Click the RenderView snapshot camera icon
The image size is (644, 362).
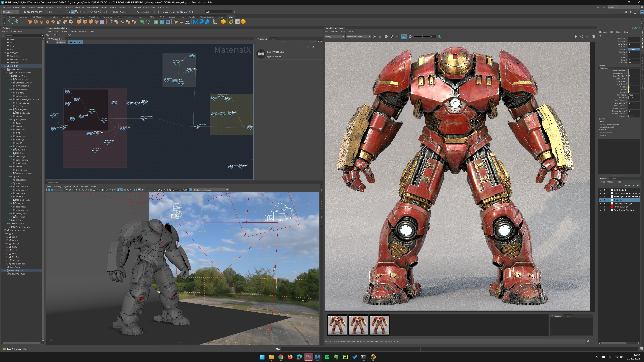(x=588, y=341)
